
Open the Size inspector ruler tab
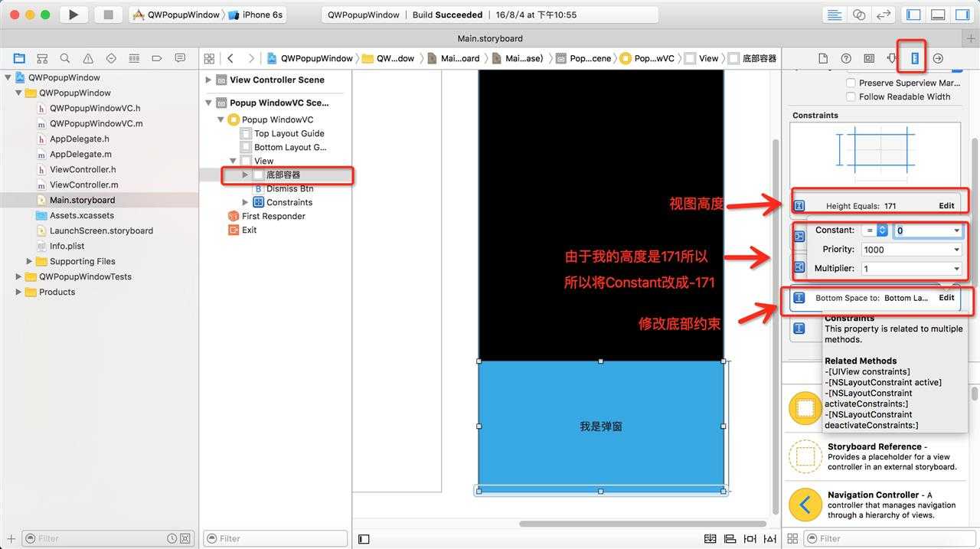pyautogui.click(x=915, y=58)
